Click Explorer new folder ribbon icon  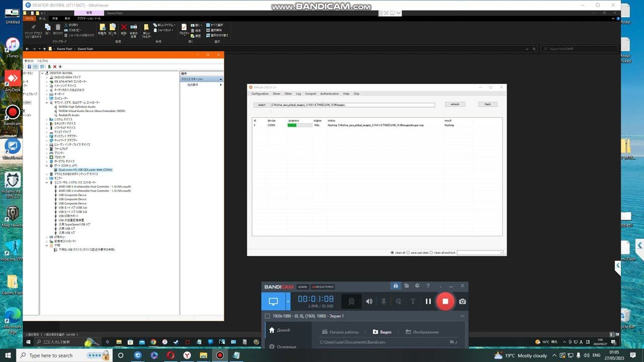[x=146, y=30]
